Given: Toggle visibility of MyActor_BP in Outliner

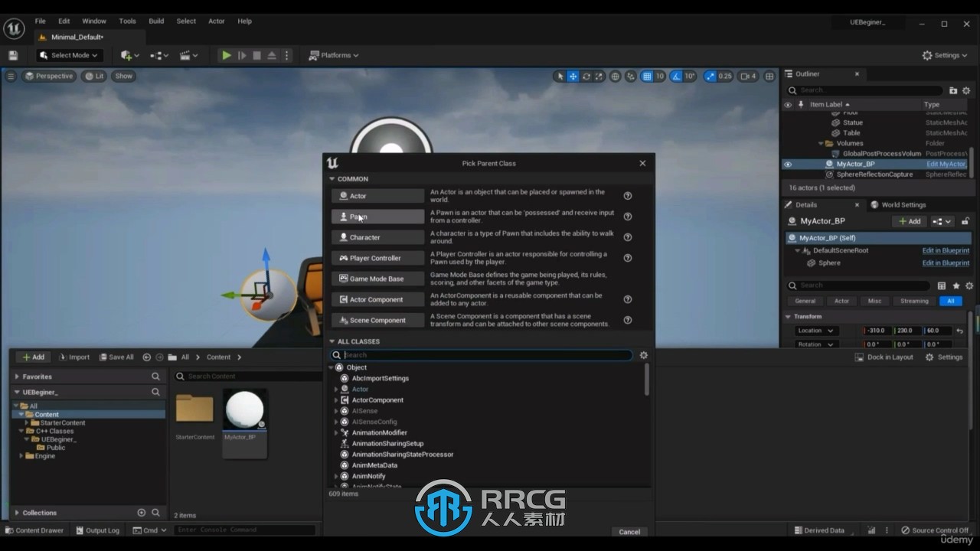Looking at the screenshot, I should tap(788, 164).
